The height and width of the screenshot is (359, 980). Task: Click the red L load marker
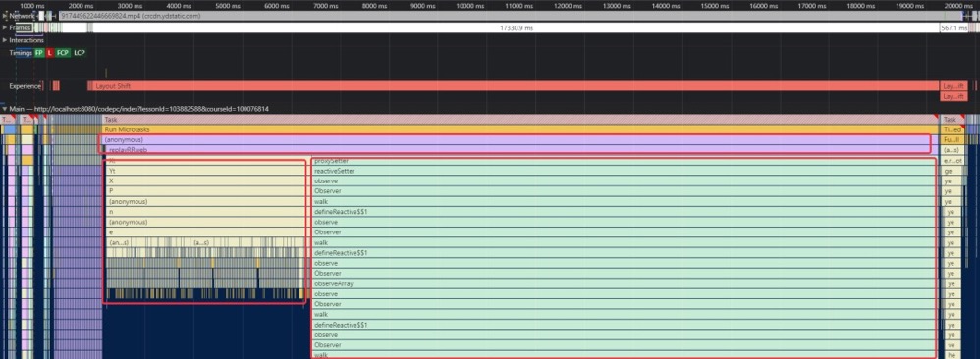(50, 53)
